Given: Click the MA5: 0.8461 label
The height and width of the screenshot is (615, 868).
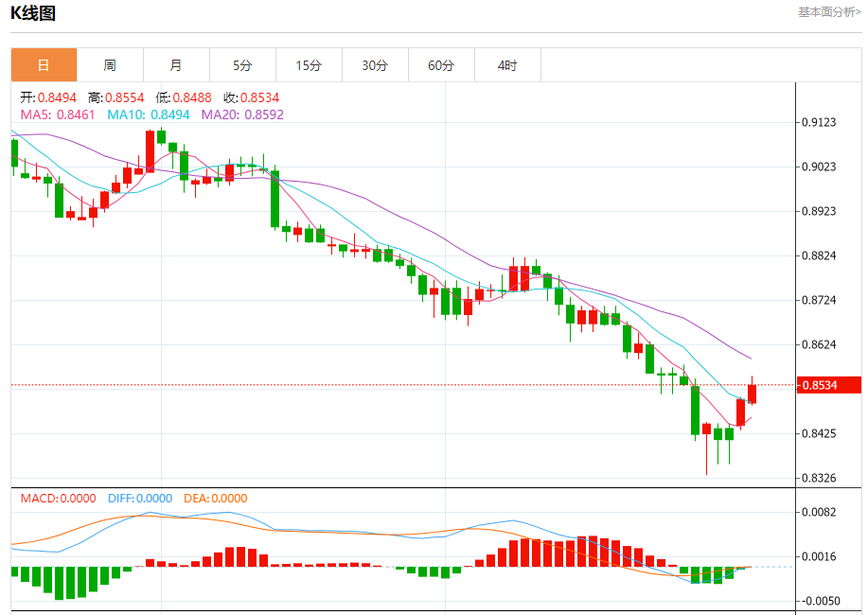Looking at the screenshot, I should pos(58,114).
